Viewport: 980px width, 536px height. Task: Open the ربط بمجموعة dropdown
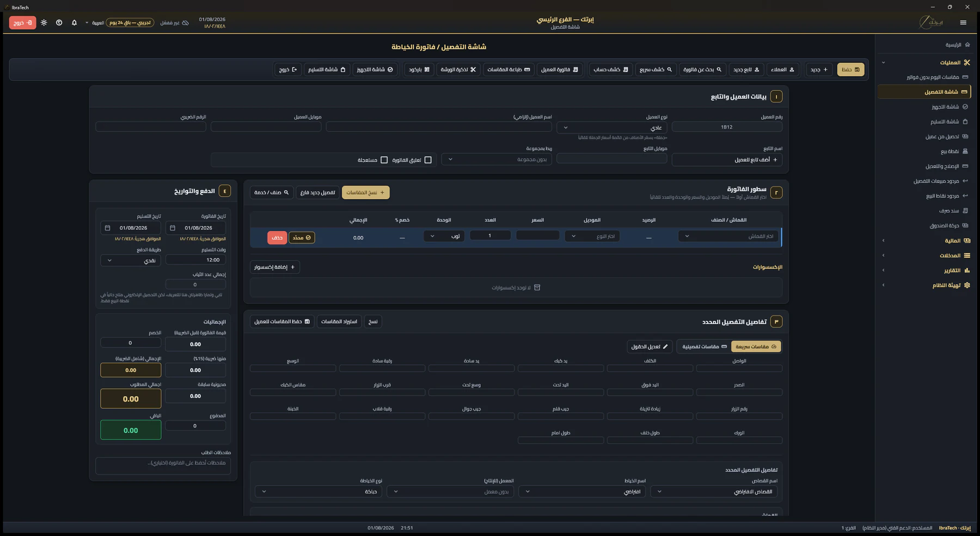click(x=497, y=159)
